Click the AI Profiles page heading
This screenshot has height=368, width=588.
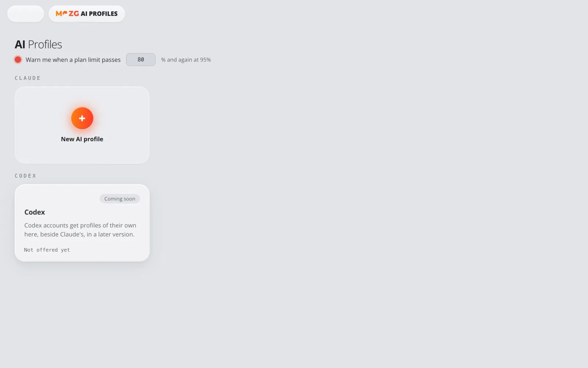coord(38,45)
